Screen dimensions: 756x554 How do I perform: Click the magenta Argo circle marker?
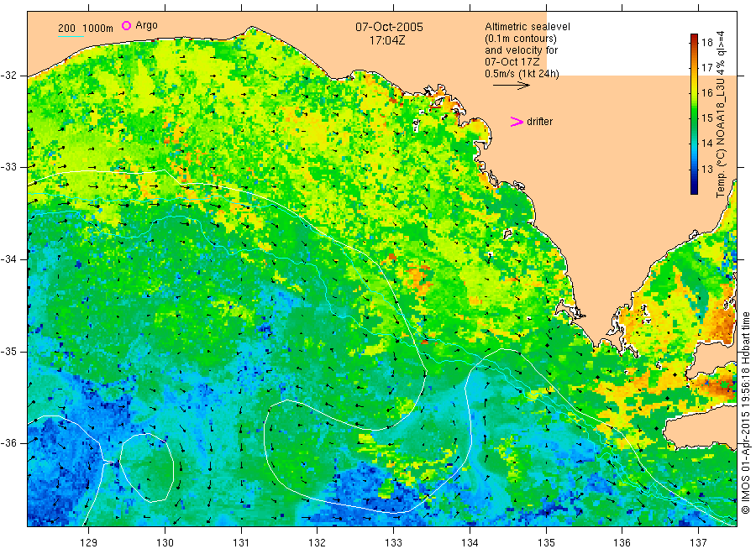(x=126, y=25)
